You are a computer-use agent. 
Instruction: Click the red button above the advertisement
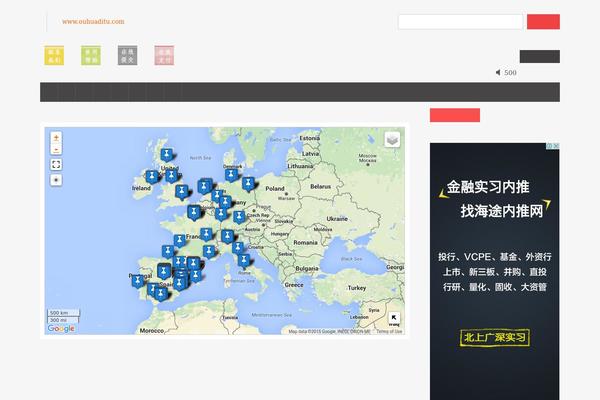pyautogui.click(x=455, y=115)
